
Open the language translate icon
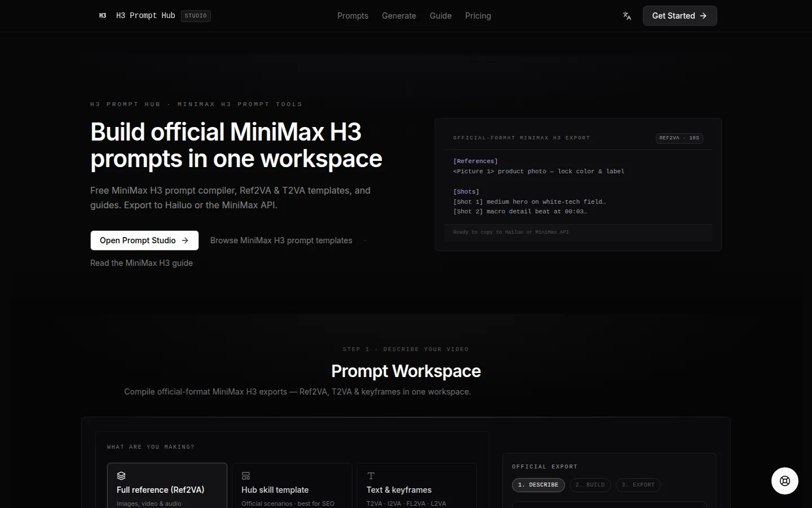(627, 16)
